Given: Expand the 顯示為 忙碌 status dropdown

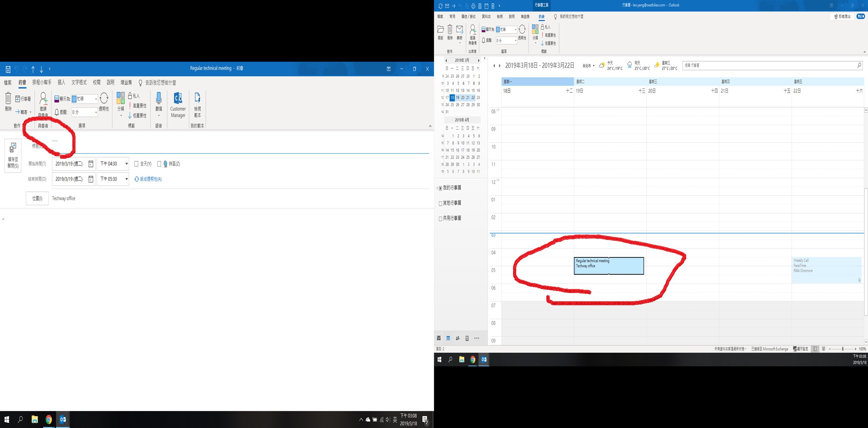Looking at the screenshot, I should (96, 99).
